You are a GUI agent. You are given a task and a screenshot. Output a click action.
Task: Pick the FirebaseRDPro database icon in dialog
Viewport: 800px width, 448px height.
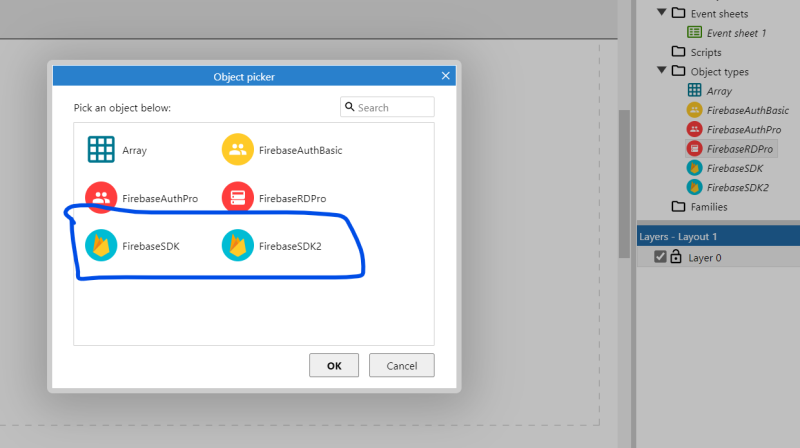(238, 197)
